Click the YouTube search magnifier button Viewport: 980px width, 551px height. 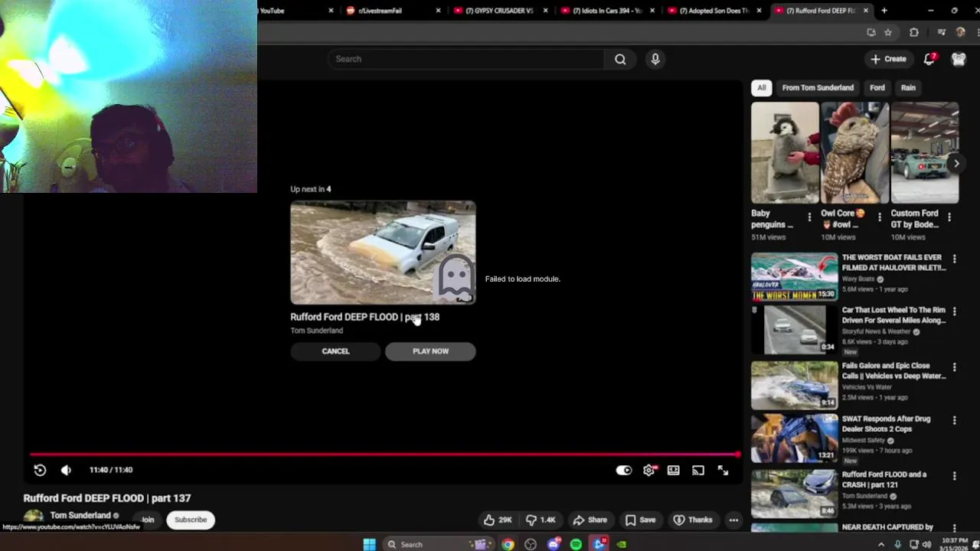tap(620, 59)
